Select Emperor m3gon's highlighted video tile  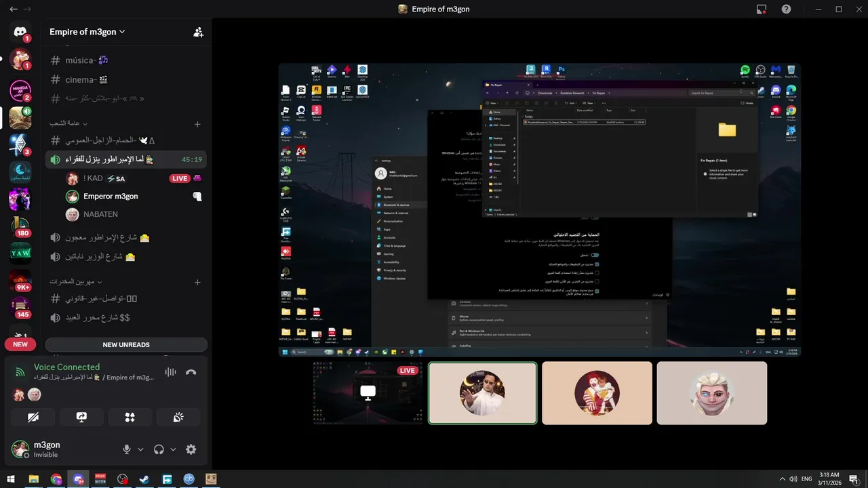tap(483, 393)
